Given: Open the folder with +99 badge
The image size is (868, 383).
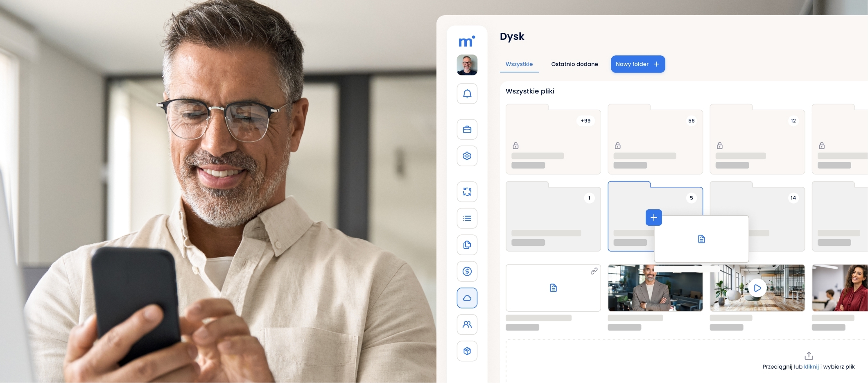Looking at the screenshot, I should [x=553, y=139].
